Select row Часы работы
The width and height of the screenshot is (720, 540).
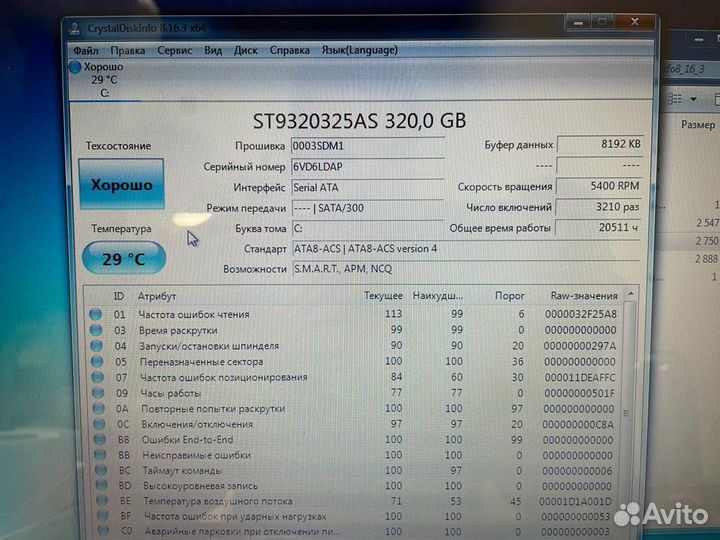coord(353,393)
